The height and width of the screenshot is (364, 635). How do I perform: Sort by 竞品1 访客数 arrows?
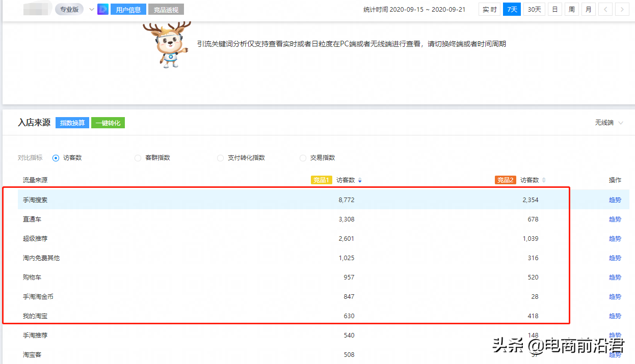(x=360, y=180)
